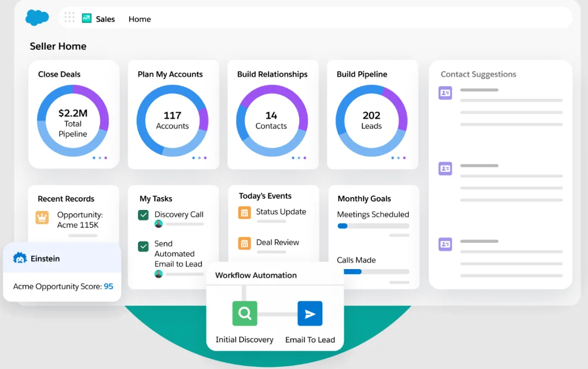Select the Initial Discovery search icon
The height and width of the screenshot is (369, 588).
245,313
